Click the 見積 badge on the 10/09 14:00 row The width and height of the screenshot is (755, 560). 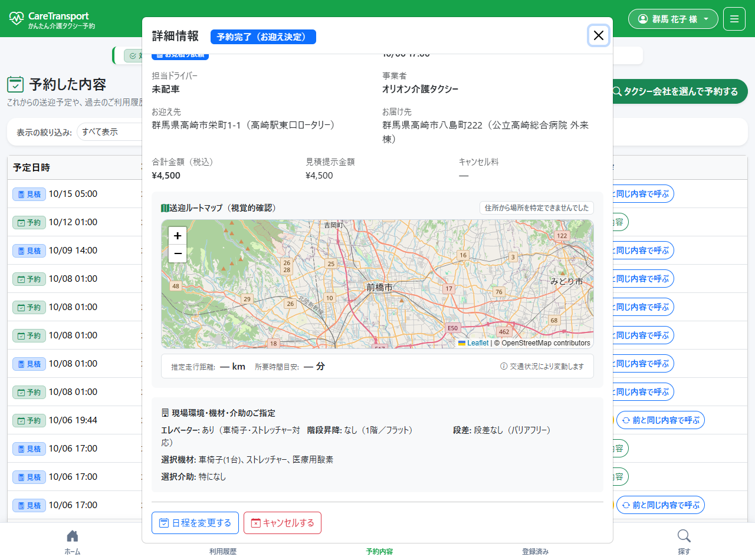click(x=29, y=251)
